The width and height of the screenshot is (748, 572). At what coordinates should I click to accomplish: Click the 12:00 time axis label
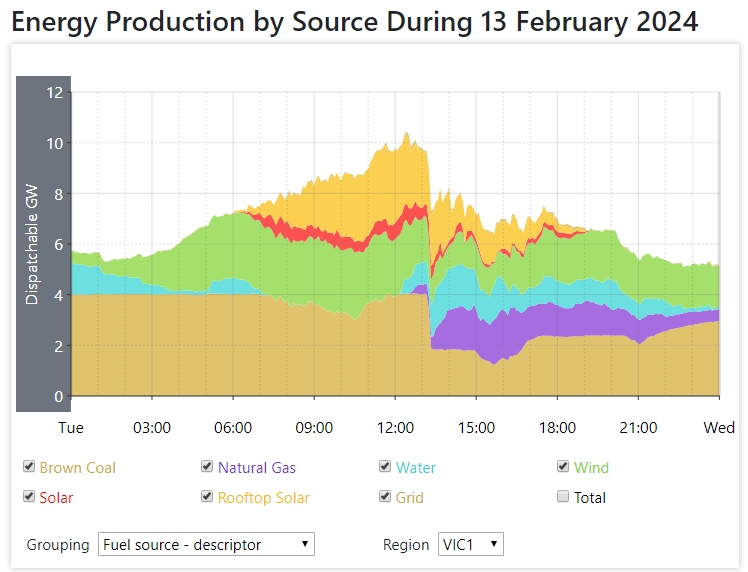(395, 428)
